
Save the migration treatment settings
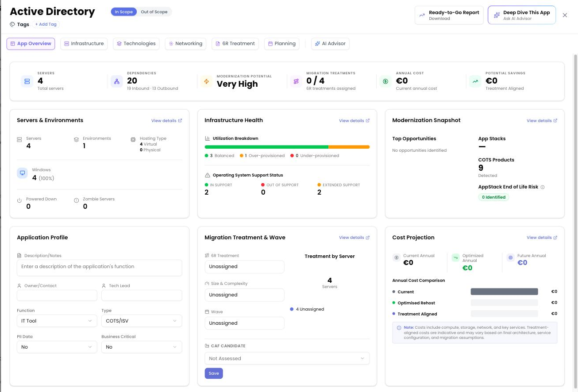click(x=214, y=373)
